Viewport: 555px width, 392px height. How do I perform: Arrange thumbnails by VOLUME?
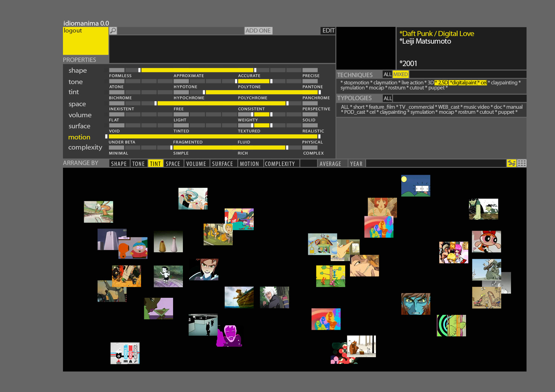[196, 163]
